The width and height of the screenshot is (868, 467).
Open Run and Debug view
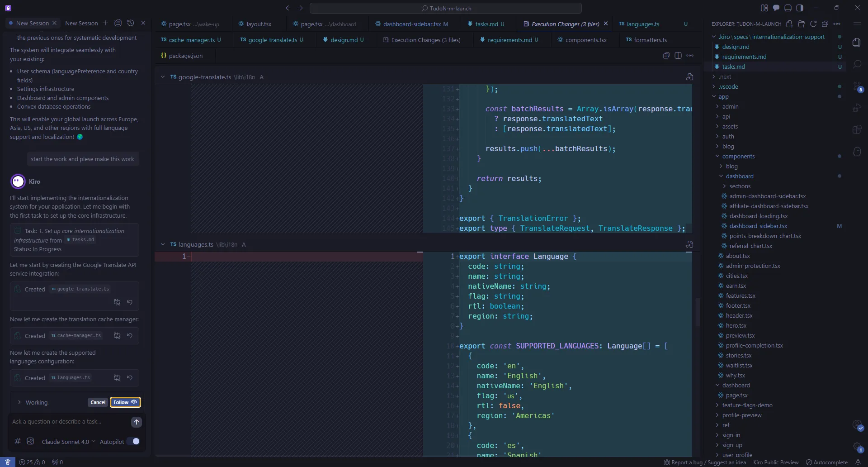pyautogui.click(x=857, y=108)
